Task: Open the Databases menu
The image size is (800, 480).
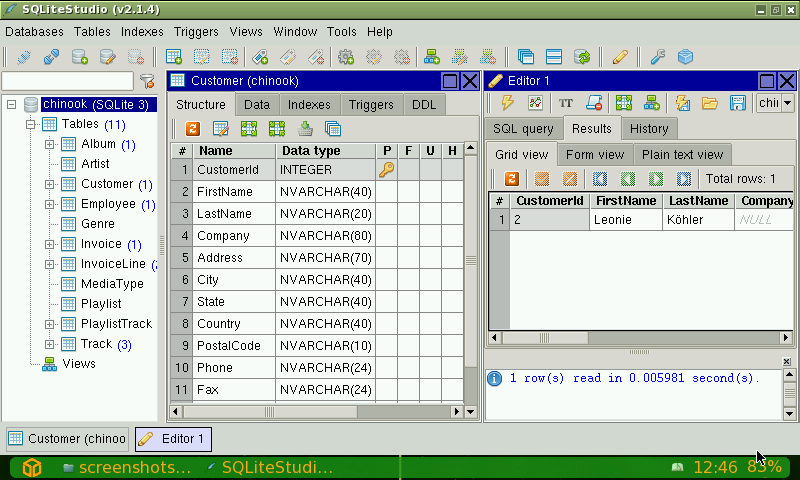Action: click(x=34, y=32)
